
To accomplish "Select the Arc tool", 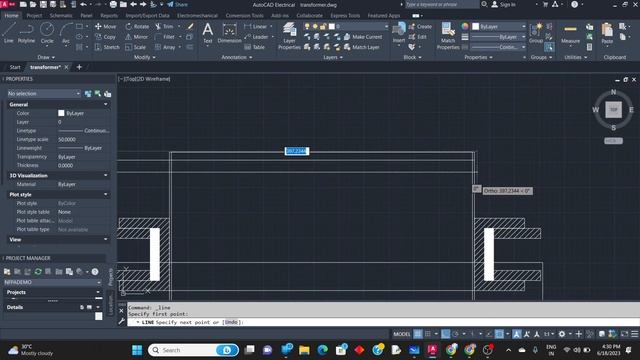I will pos(66,33).
